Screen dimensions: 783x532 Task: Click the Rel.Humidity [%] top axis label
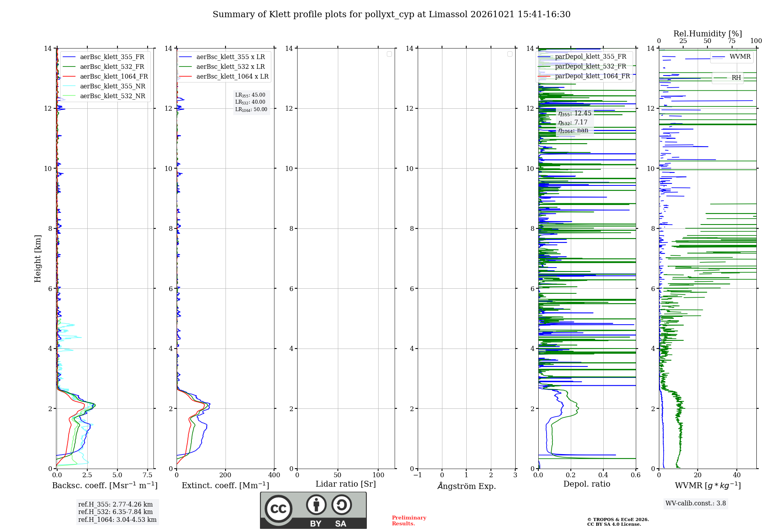click(708, 34)
